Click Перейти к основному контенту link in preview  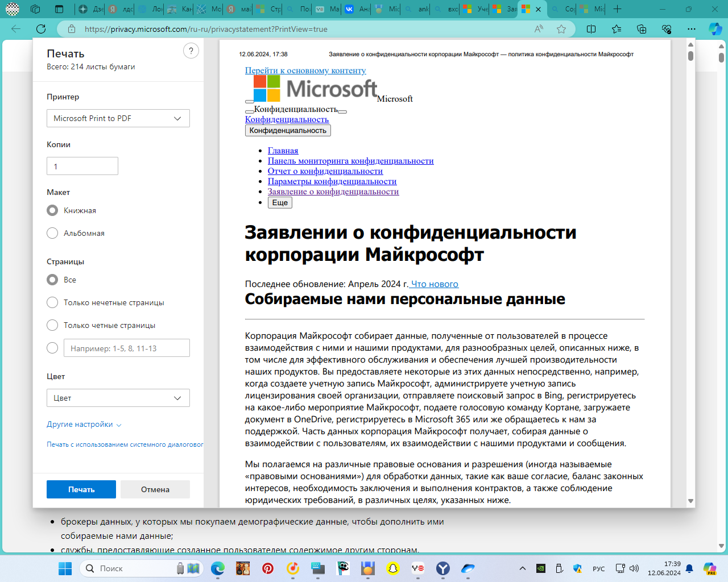tap(305, 70)
